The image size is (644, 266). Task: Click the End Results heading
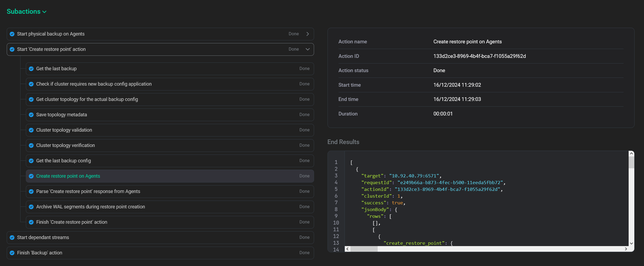(343, 142)
